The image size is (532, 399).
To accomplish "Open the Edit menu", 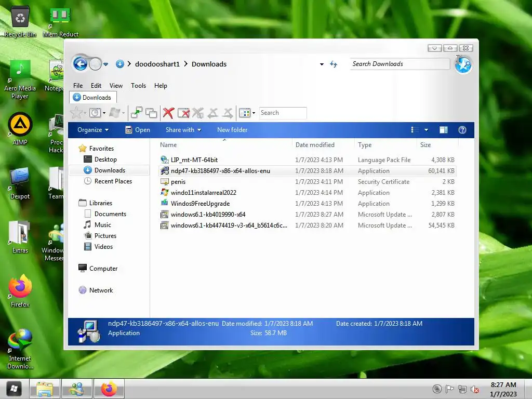I will pyautogui.click(x=96, y=86).
